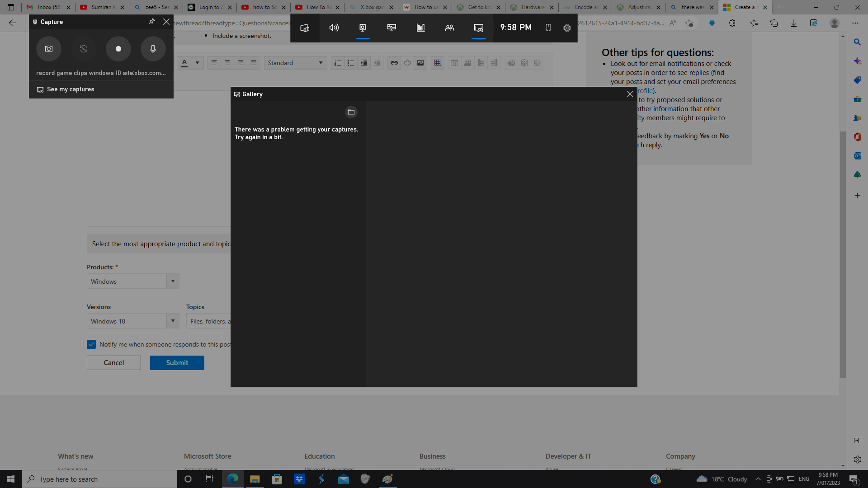Screen dimensions: 868x488
Task: Take a screenshot using the Capture widget camera
Action: pyautogui.click(x=48, y=49)
